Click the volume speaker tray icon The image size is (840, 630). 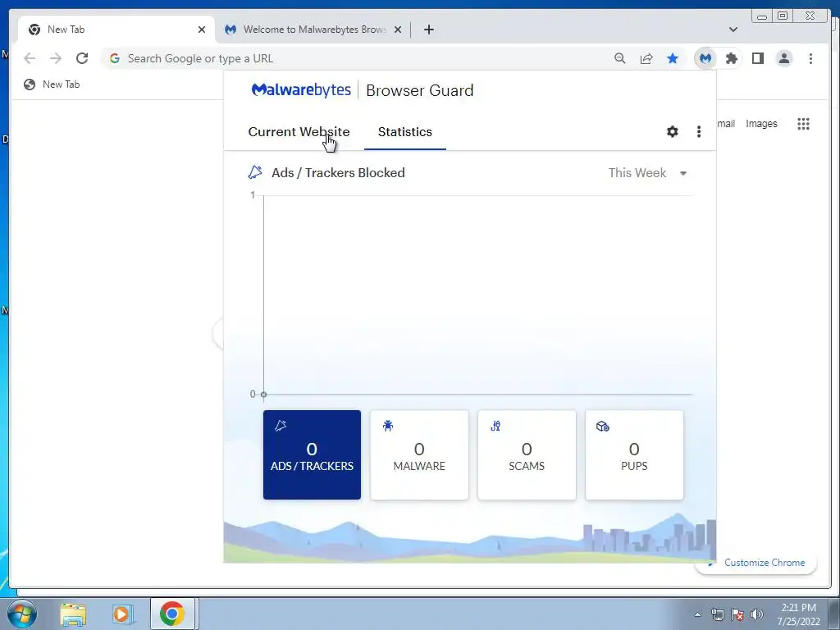point(757,614)
